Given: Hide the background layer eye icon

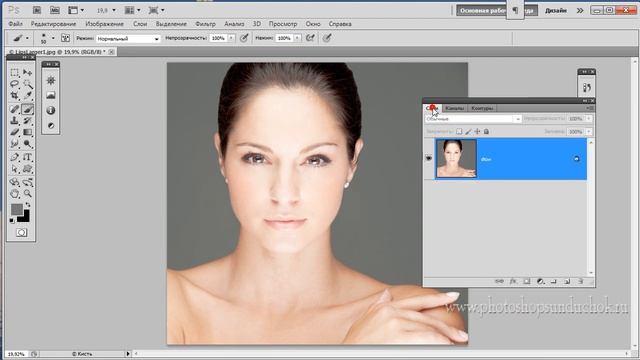Looking at the screenshot, I should (x=429, y=158).
